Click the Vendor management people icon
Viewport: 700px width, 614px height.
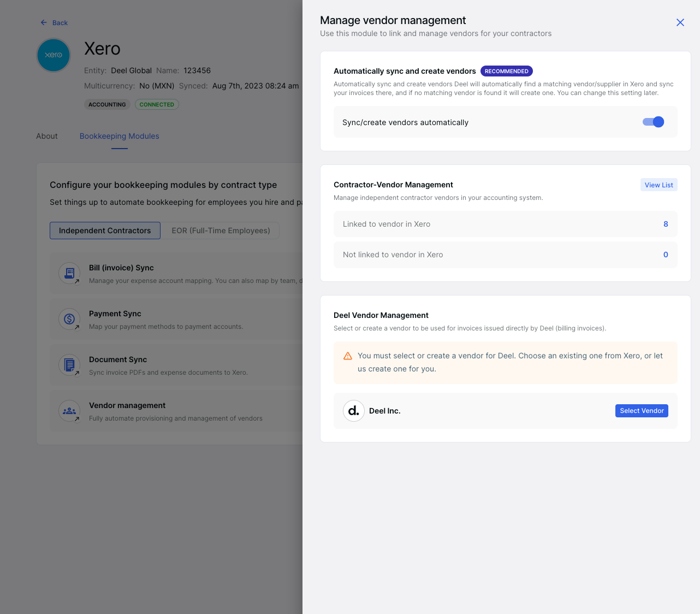pyautogui.click(x=69, y=411)
